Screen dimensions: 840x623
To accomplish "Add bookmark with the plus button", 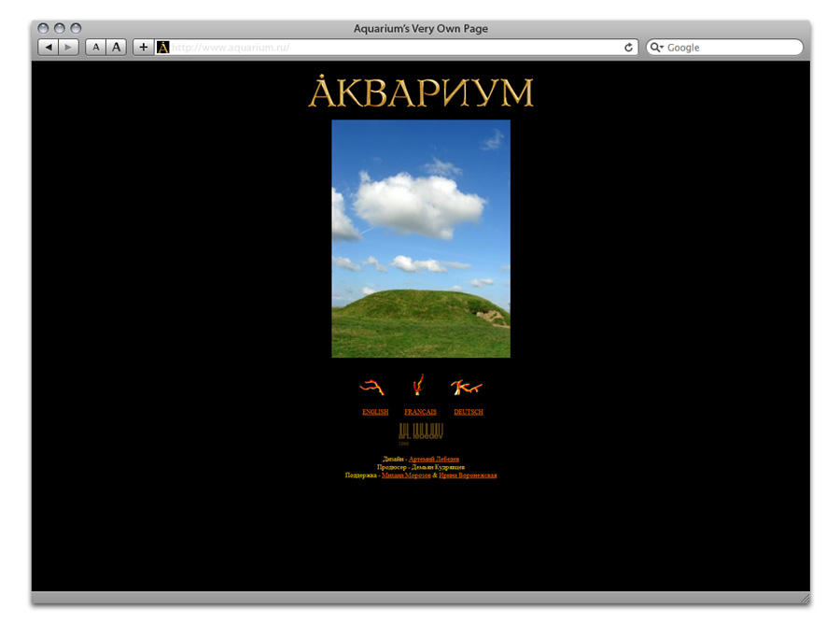I will 143,47.
